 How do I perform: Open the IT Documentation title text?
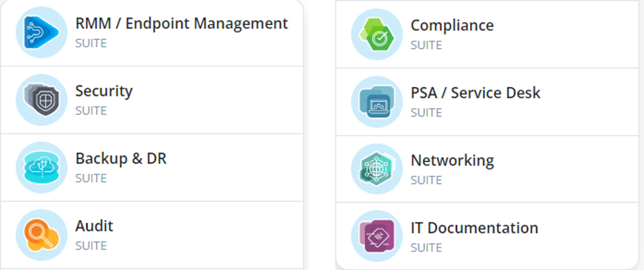point(474,228)
